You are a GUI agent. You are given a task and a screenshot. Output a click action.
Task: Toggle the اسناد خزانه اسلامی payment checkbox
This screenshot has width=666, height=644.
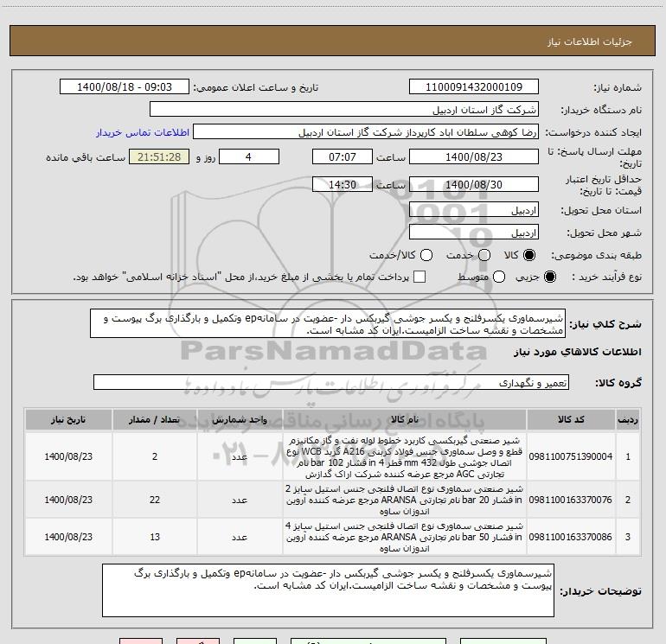point(419,277)
